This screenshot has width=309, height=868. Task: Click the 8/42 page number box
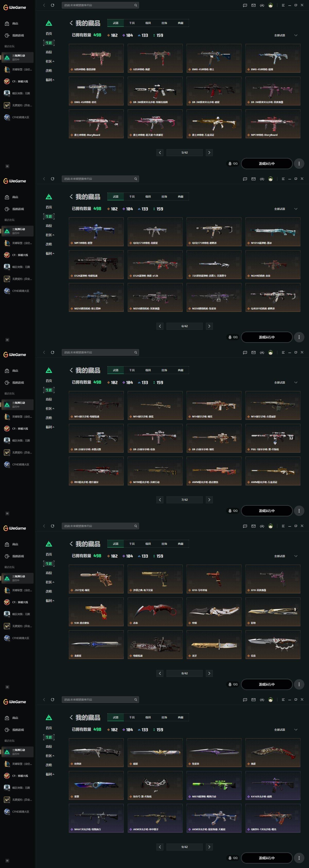(185, 673)
